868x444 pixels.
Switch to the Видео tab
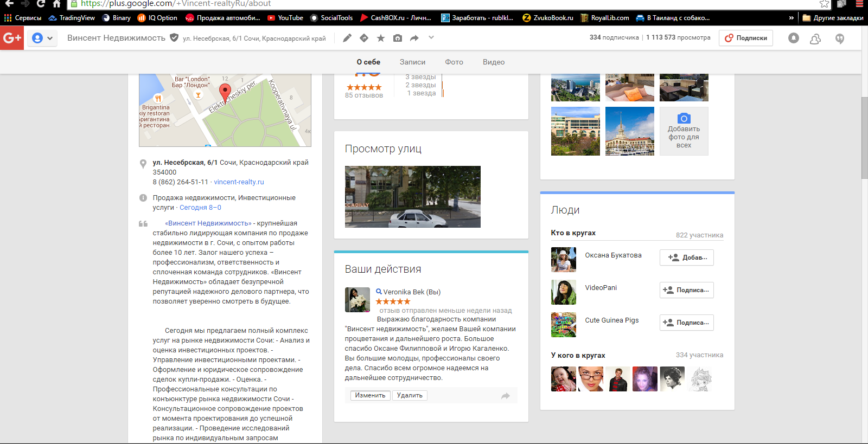[x=494, y=62]
